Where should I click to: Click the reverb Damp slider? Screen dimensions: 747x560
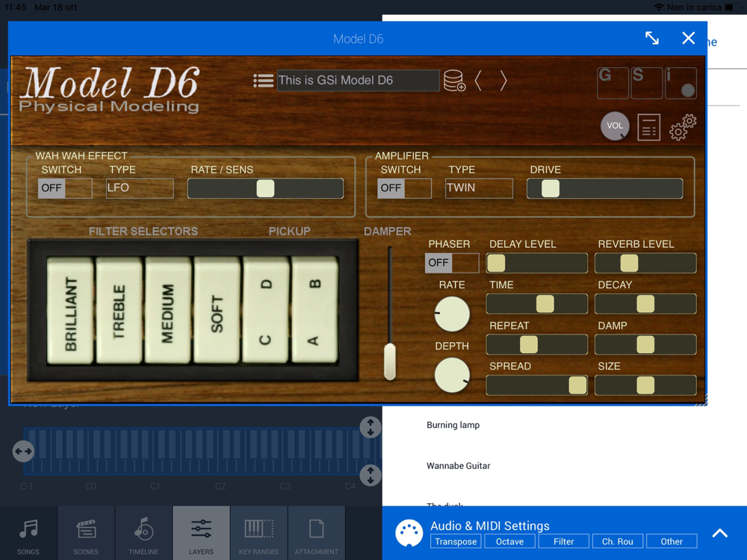click(645, 345)
